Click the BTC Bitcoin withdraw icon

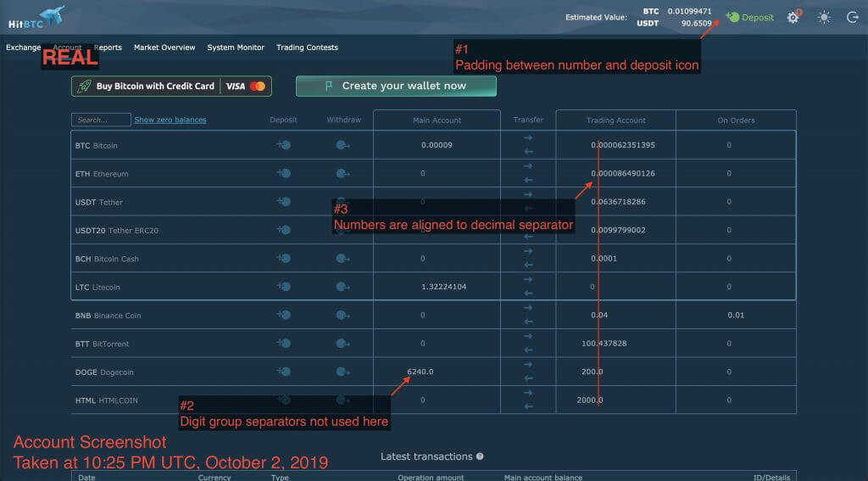pyautogui.click(x=342, y=145)
